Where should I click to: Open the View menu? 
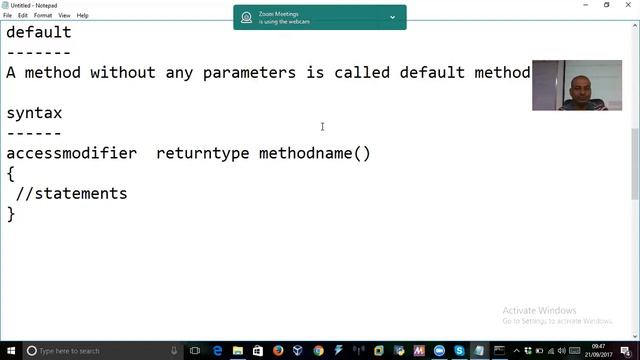[x=64, y=16]
